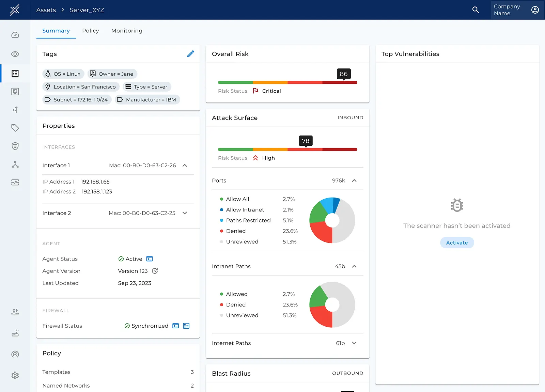The image size is (545, 392).
Task: Switch to the Summary tab
Action: coord(56,31)
